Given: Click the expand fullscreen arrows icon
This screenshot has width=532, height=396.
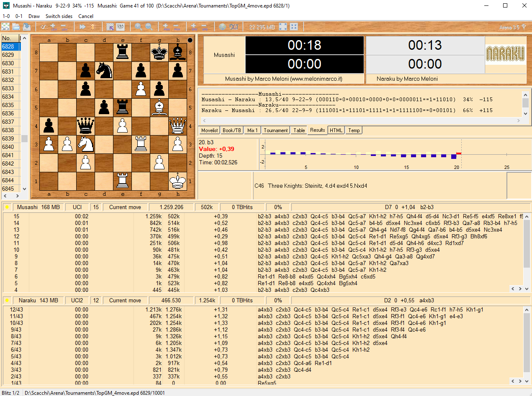Looking at the screenshot, I should (283, 27).
